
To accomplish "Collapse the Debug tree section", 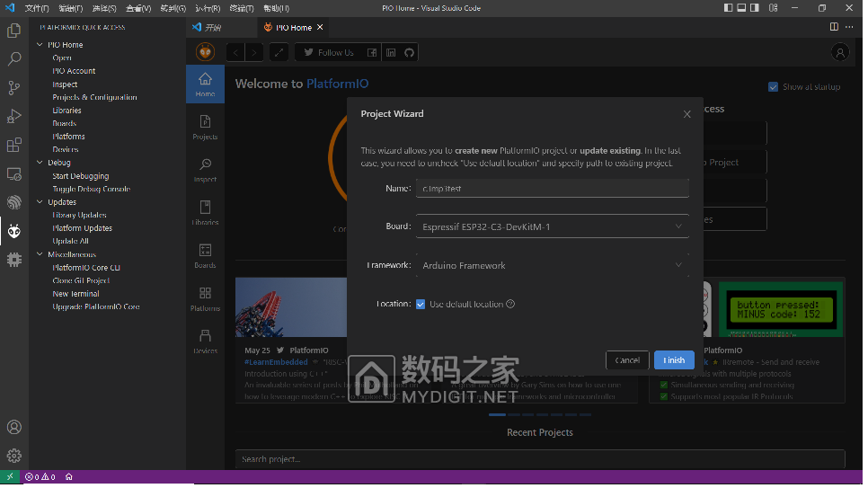I will (40, 164).
